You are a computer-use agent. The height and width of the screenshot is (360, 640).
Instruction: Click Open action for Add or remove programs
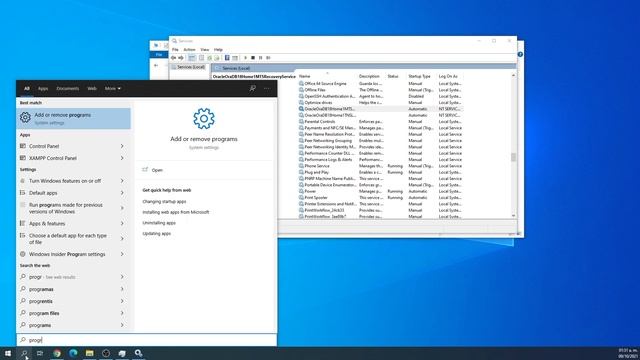point(157,170)
